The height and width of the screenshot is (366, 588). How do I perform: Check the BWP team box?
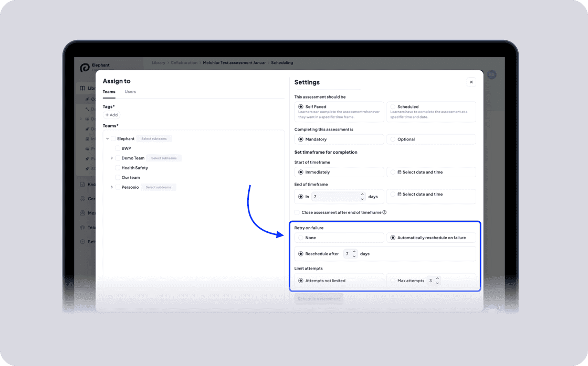(x=118, y=148)
